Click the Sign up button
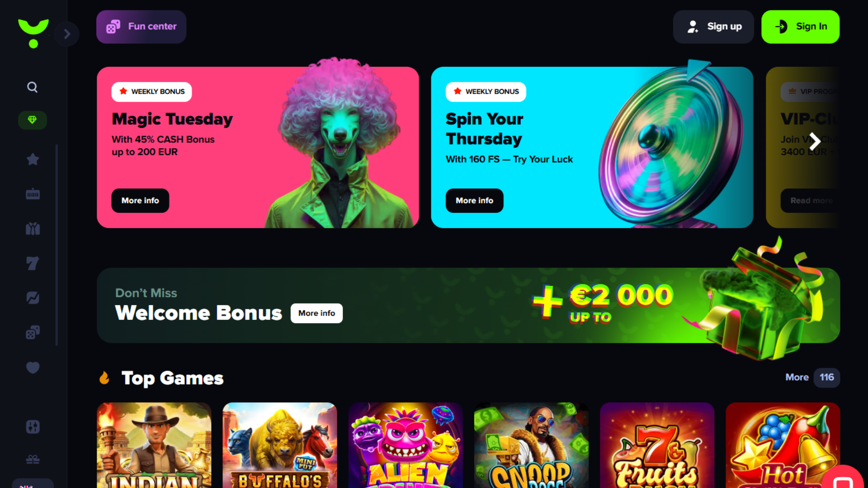 [713, 27]
